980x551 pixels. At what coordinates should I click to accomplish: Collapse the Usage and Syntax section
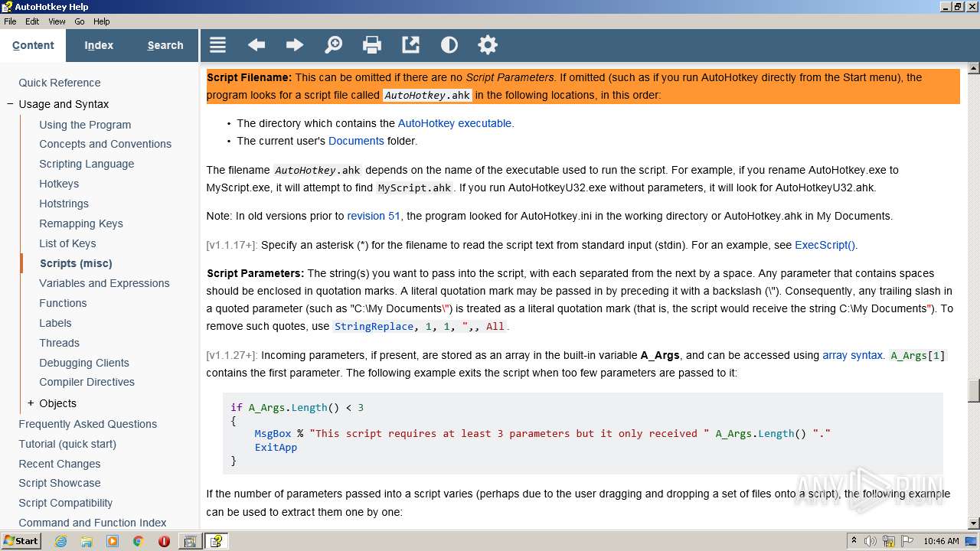(10, 104)
